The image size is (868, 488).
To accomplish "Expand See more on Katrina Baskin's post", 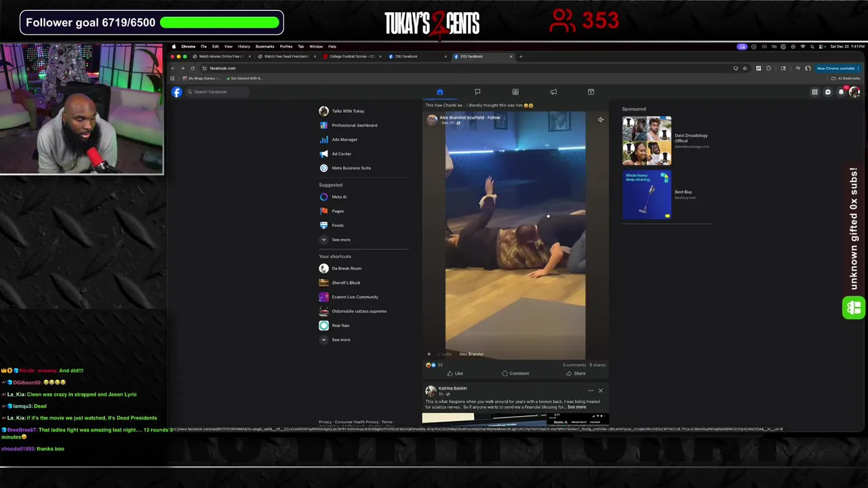I will coord(576,407).
